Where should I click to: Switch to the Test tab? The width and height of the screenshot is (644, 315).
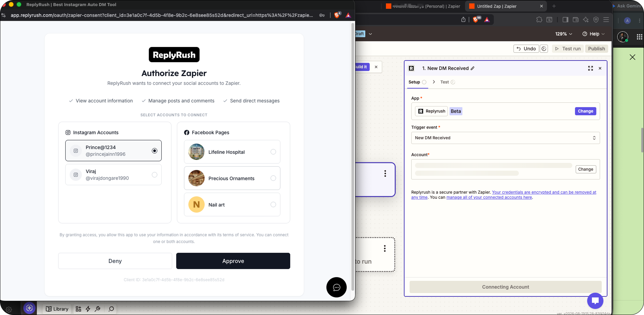tap(447, 82)
